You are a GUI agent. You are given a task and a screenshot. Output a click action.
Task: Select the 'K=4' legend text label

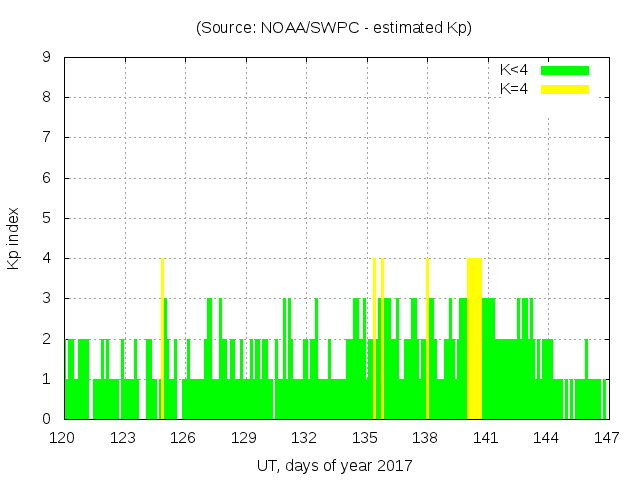(x=514, y=89)
